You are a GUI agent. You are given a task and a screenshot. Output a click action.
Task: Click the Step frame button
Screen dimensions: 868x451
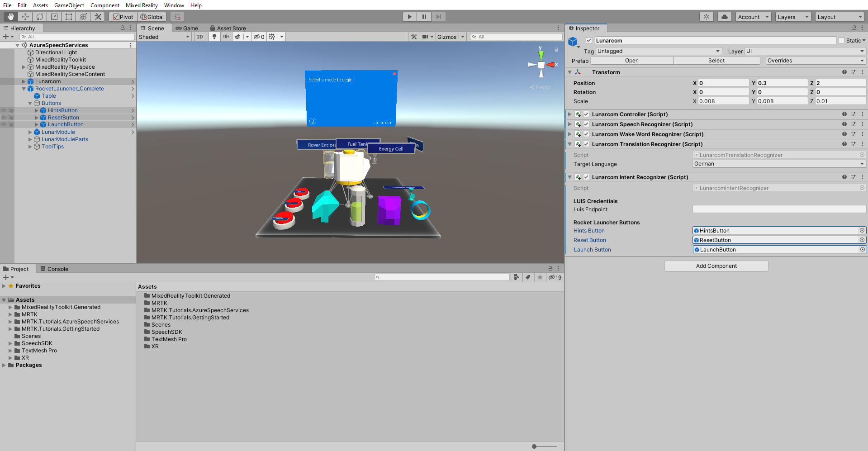pyautogui.click(x=438, y=17)
